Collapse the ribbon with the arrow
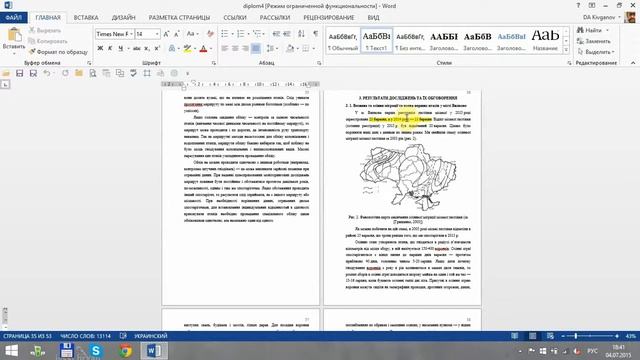Viewport: 640px width, 360px height. 633,63
